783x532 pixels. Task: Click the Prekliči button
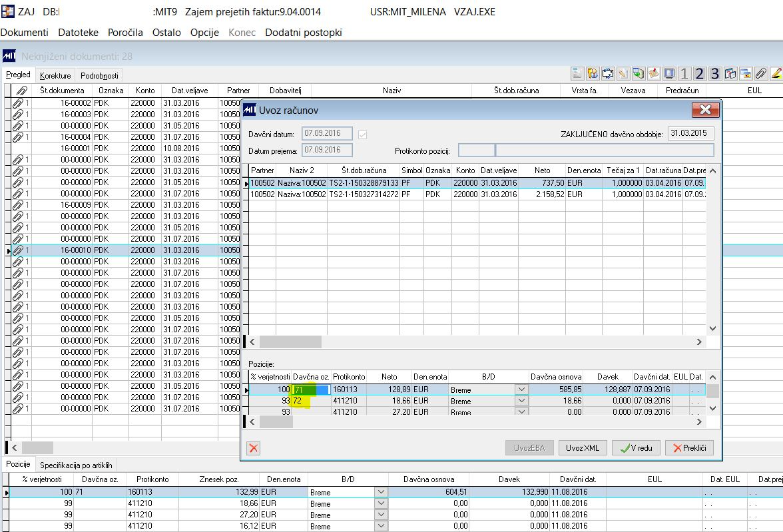pos(689,448)
